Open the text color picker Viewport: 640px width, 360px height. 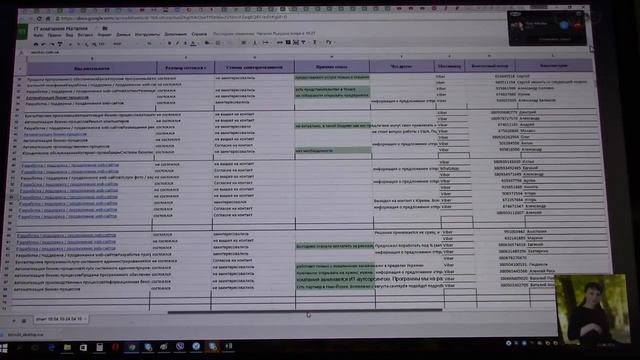193,43
